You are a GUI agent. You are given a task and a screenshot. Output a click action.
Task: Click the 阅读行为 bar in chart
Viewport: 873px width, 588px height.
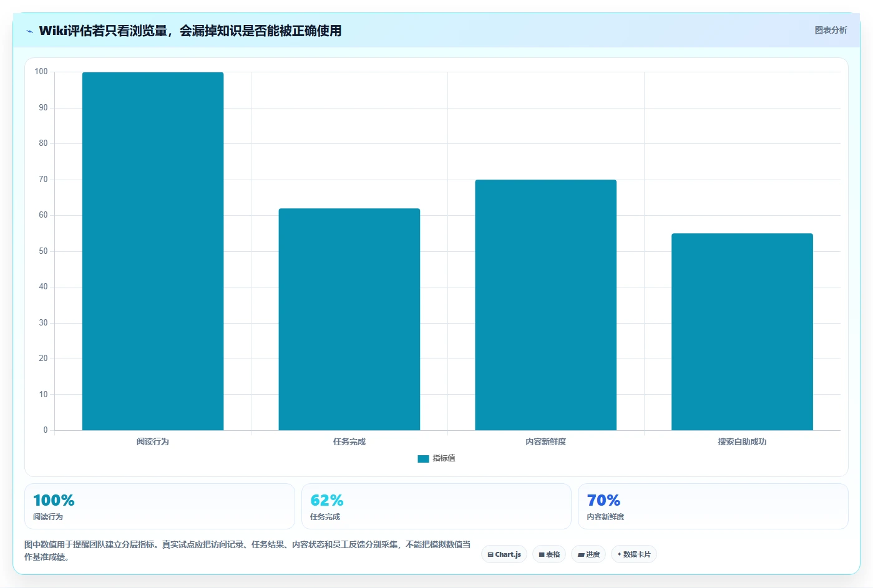(153, 251)
